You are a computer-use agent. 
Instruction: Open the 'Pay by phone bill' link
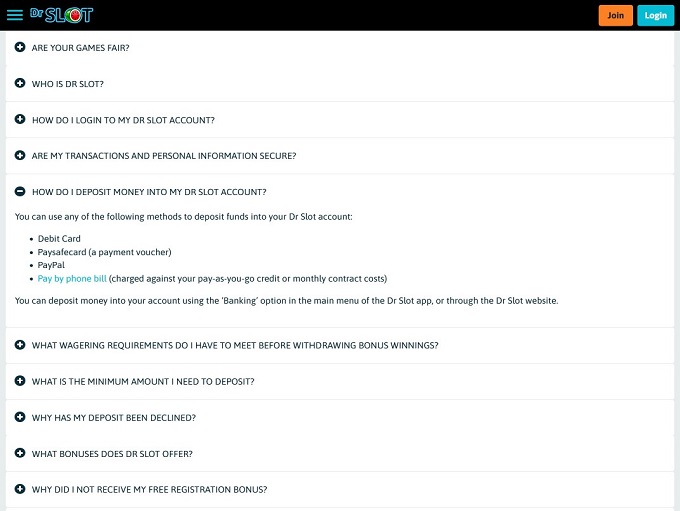click(72, 279)
